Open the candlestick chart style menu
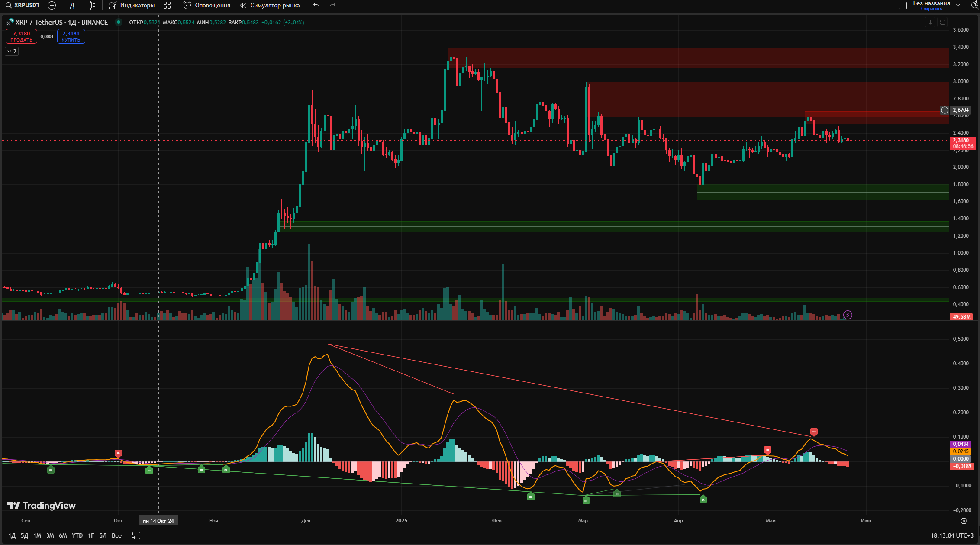980x545 pixels. coord(92,6)
